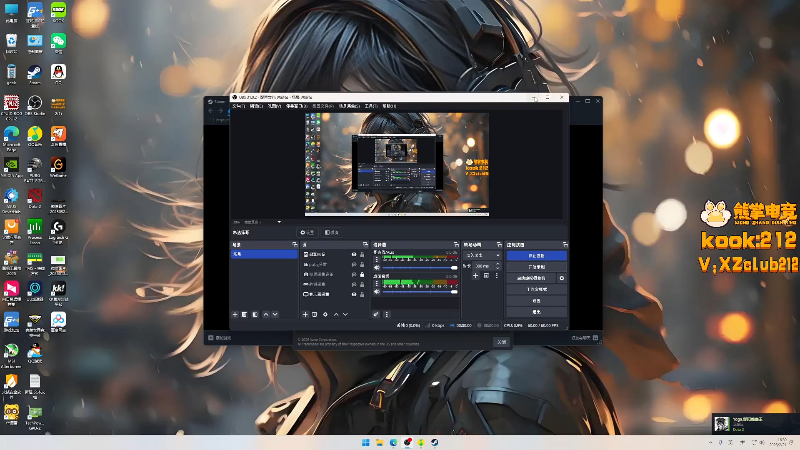Click the Studio Mode button
This screenshot has width=800, height=450.
[x=536, y=289]
